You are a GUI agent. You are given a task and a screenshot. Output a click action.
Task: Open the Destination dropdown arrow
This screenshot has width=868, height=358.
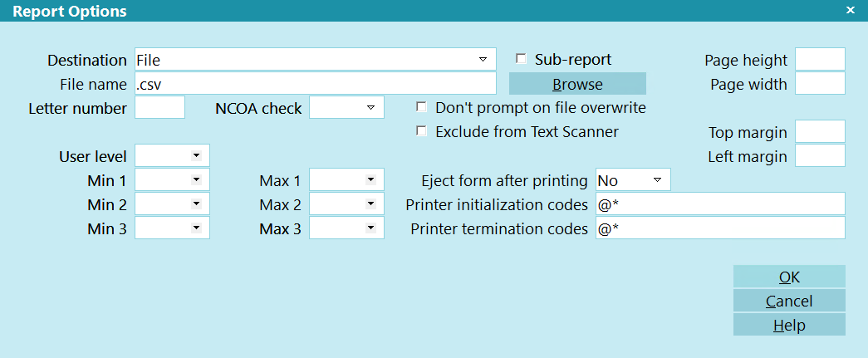[482, 59]
